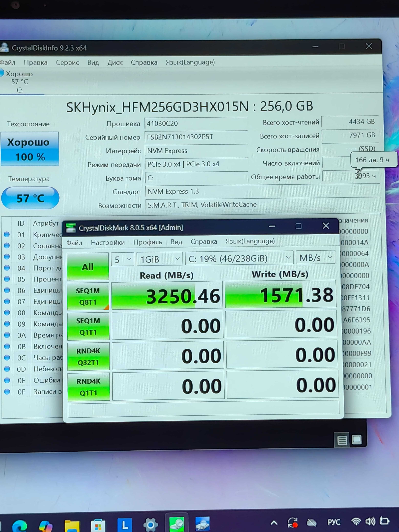Click the list view icon on dark panel

pyautogui.click(x=342, y=440)
